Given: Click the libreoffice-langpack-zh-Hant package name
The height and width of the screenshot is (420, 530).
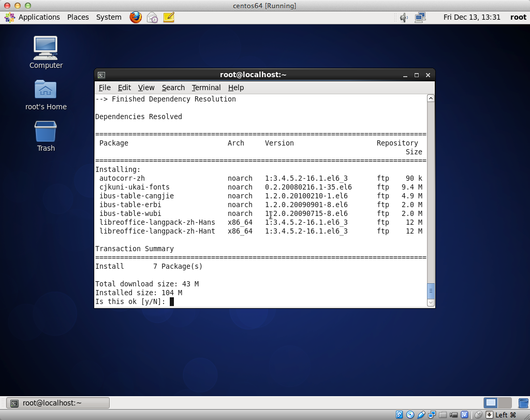Looking at the screenshot, I should pos(157,231).
